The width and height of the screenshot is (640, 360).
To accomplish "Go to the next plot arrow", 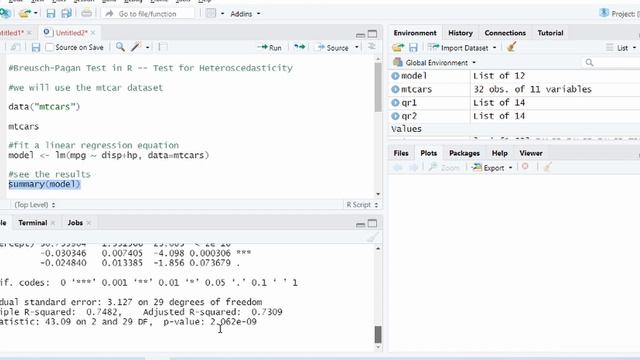I will (x=413, y=167).
